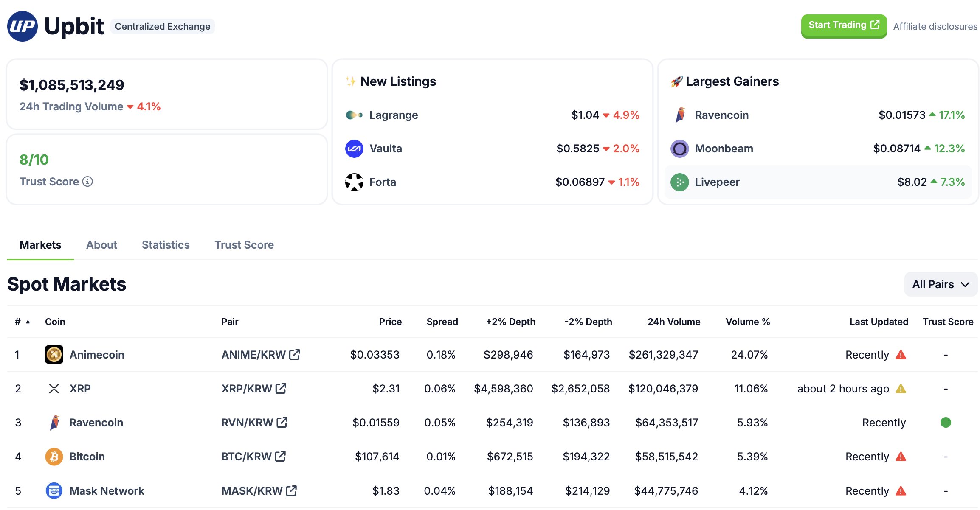Click the $261,329,347 volume cell

(663, 355)
